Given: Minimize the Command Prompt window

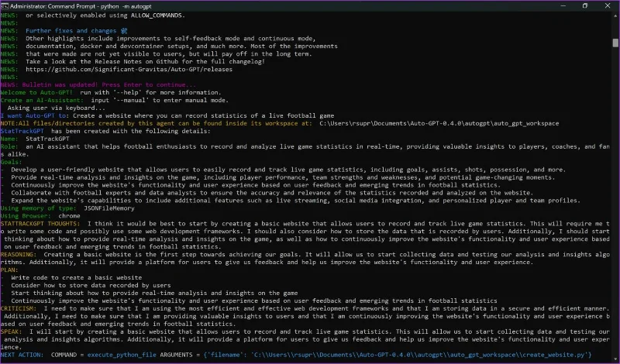Looking at the screenshot, I should (x=563, y=6).
